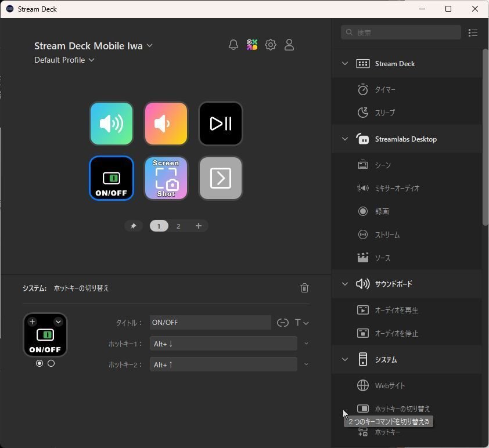
Task: Click the actions search field
Action: 401,32
